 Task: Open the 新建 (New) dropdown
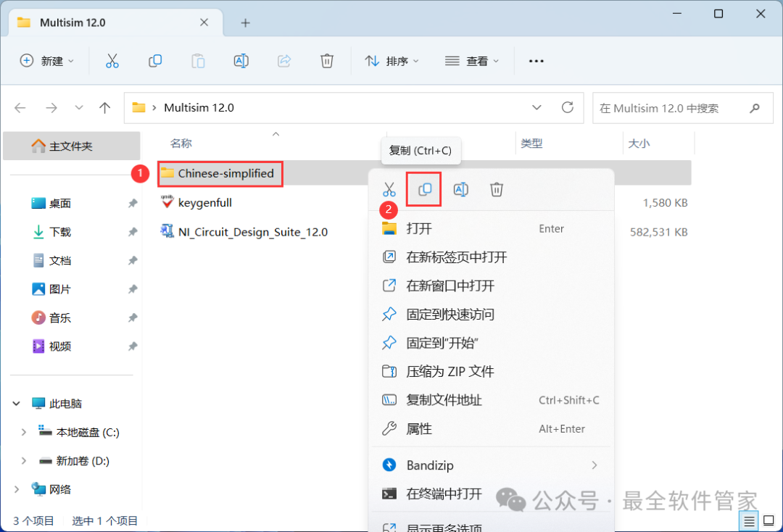tap(47, 61)
